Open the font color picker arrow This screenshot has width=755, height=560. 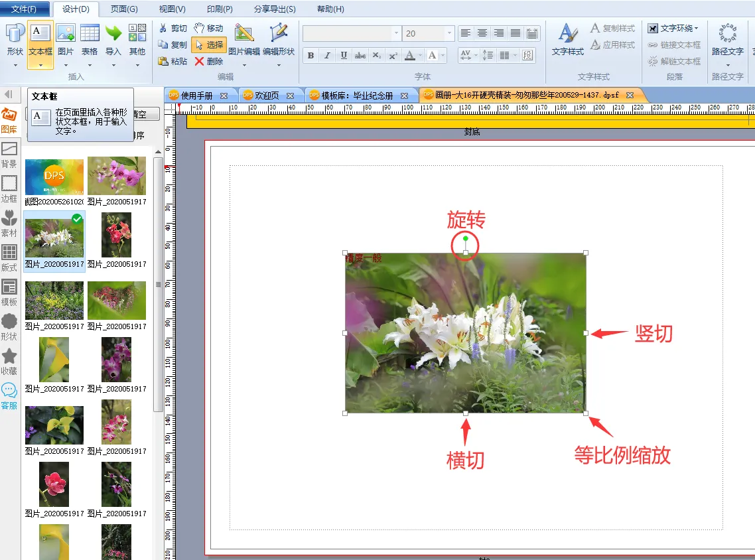tap(419, 56)
